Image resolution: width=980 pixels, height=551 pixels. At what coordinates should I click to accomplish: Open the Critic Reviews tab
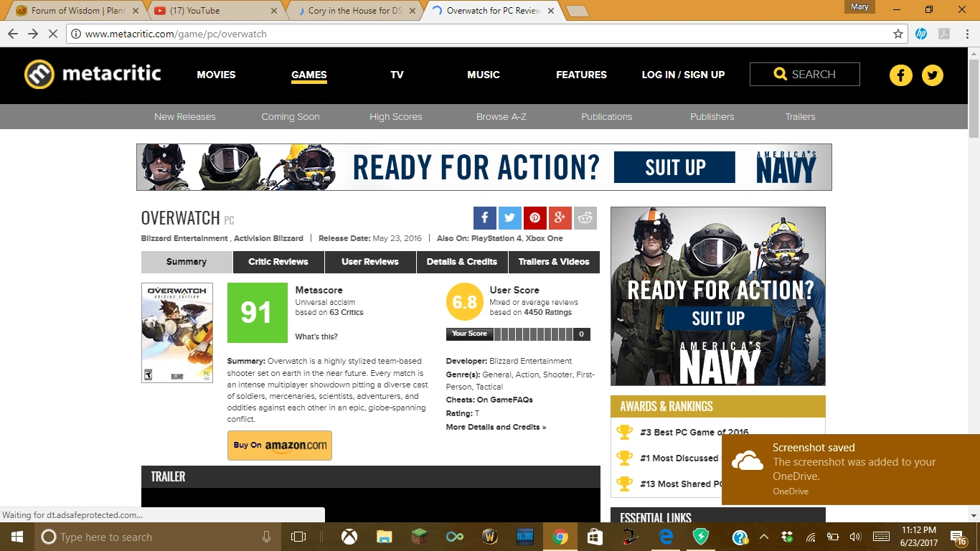click(x=278, y=262)
